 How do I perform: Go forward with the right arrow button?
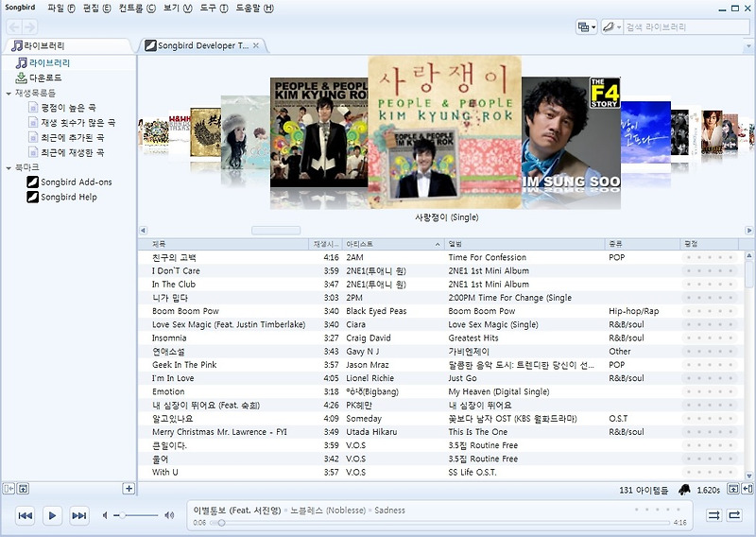[x=29, y=27]
